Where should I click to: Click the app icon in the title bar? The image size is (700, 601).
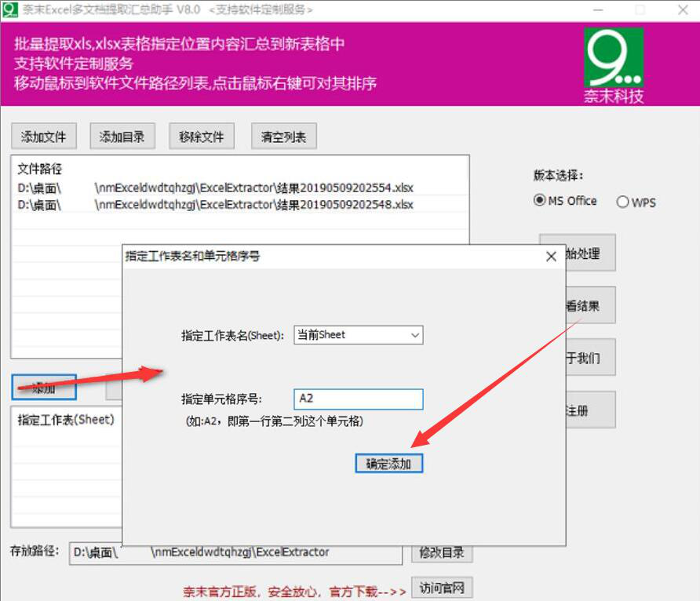pyautogui.click(x=9, y=9)
